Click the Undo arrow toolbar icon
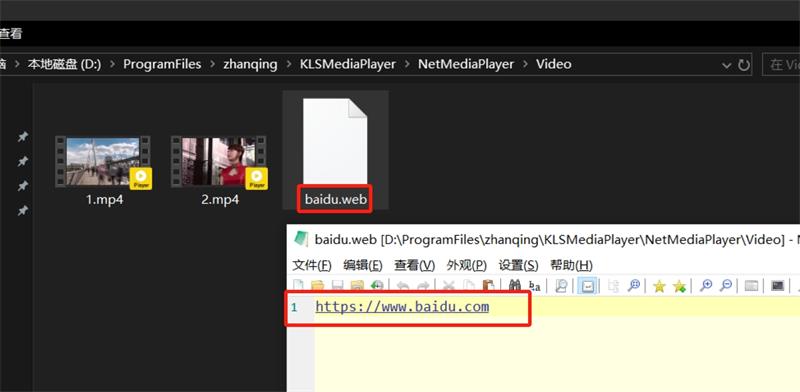The height and width of the screenshot is (392, 800). coord(403,286)
